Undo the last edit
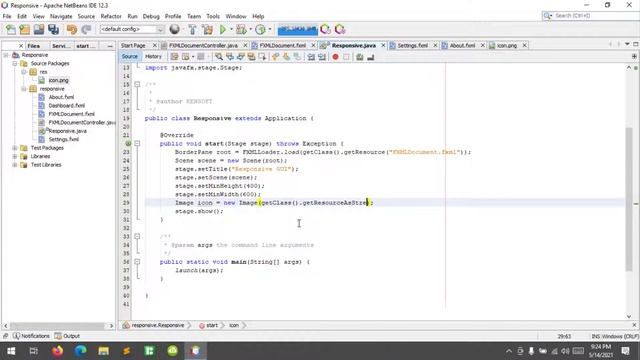Screen dimensions: 640x360 click(72, 29)
